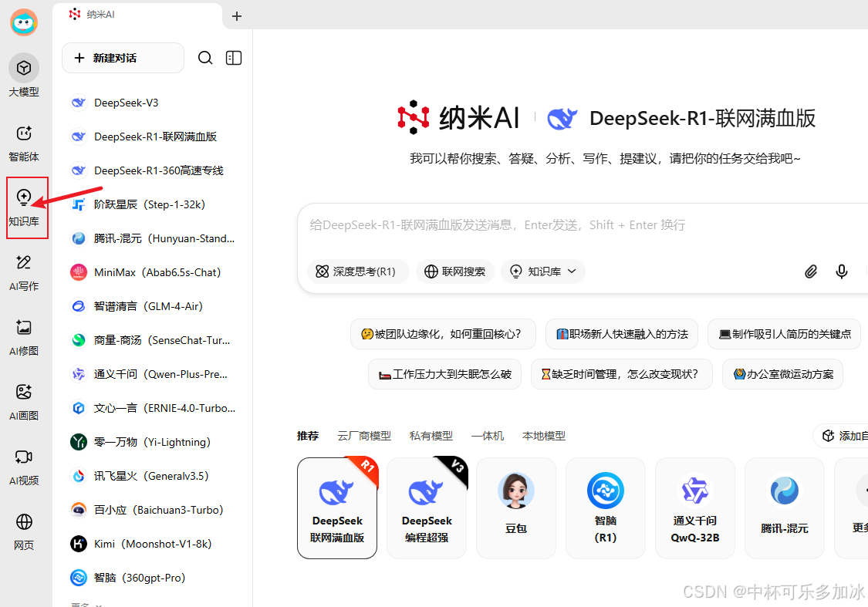
Task: Select the 纳米AI browser tab
Action: pos(137,15)
